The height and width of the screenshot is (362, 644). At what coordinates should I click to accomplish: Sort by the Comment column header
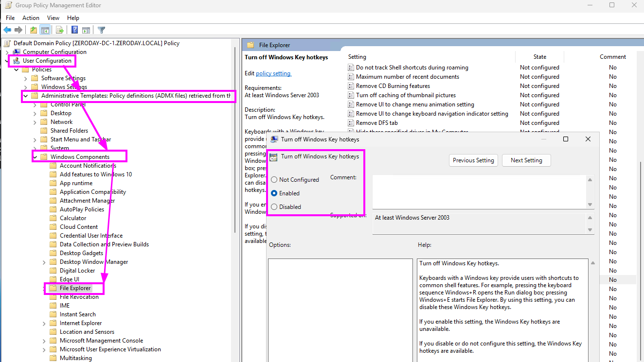pyautogui.click(x=613, y=57)
